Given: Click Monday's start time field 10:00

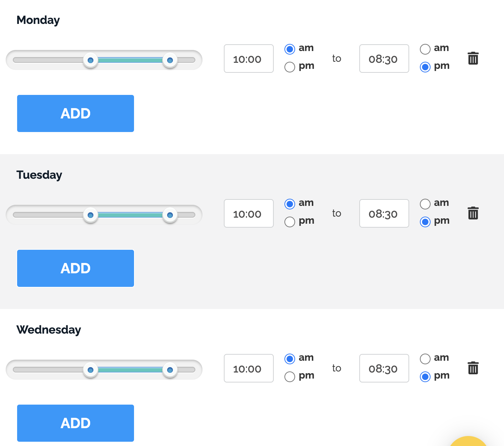Looking at the screenshot, I should [x=248, y=59].
